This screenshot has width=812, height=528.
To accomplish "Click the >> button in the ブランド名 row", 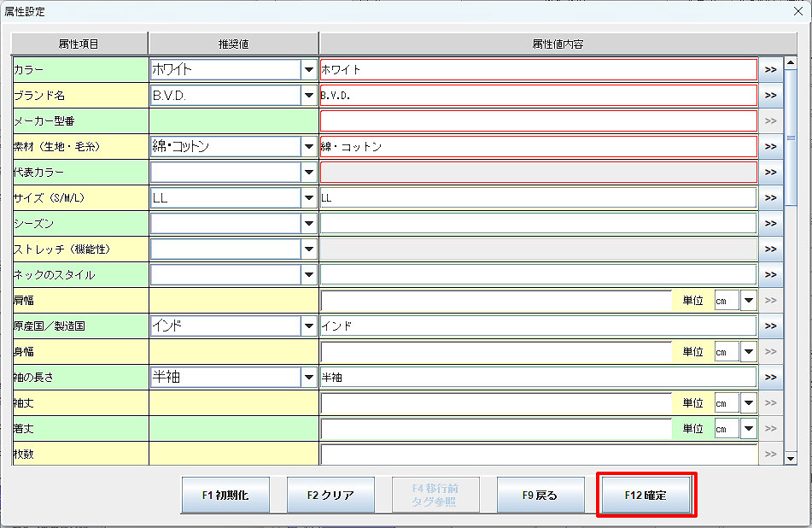I will 771,96.
